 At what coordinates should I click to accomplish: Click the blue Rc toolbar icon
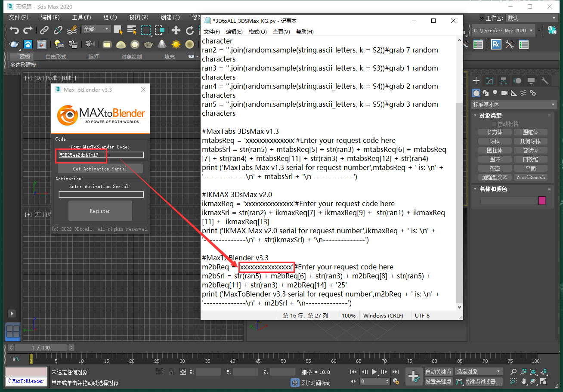pos(496,44)
